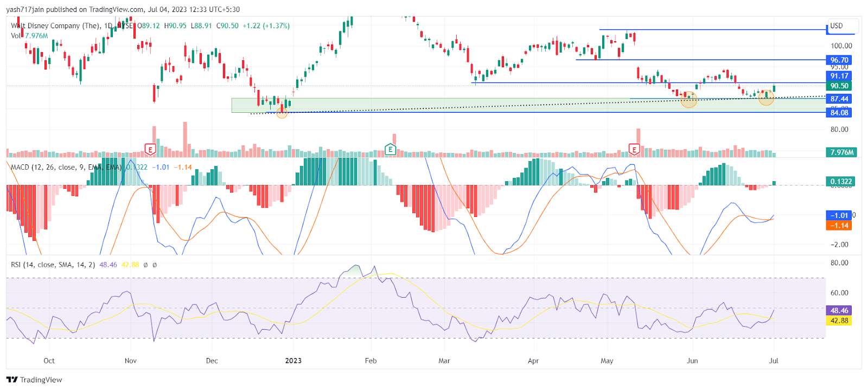868x390 pixels.
Task: Click the Vol 7.976M volume legend
Action: [29, 36]
